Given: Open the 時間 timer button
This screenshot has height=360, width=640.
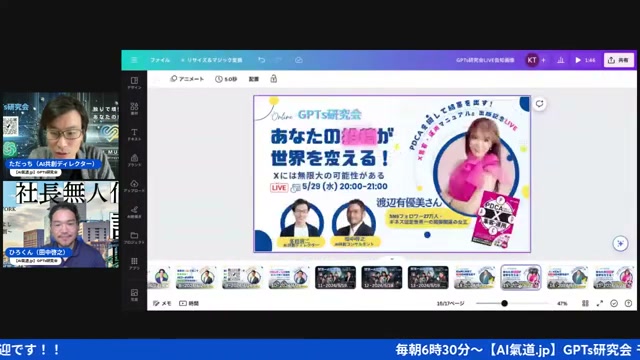Looking at the screenshot, I should (x=189, y=303).
